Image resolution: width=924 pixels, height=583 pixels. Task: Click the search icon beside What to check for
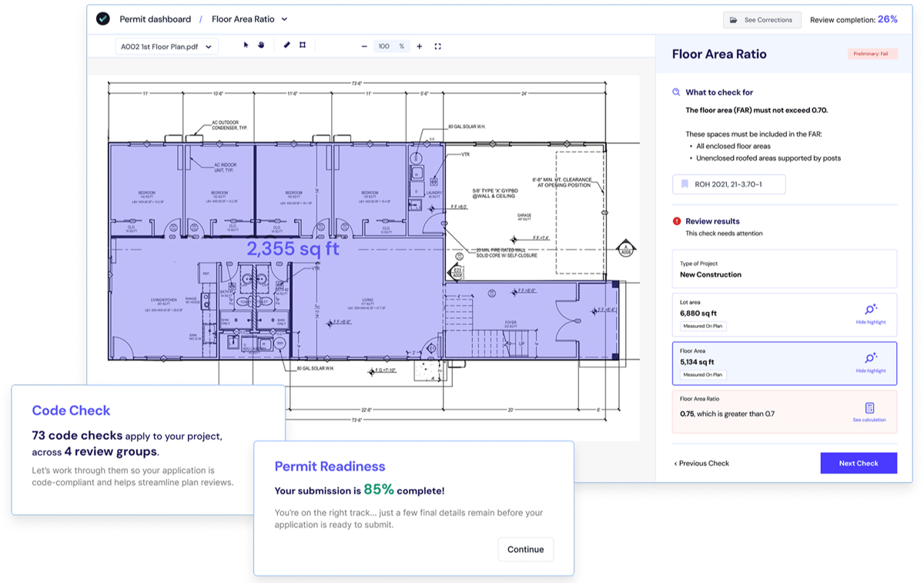(676, 92)
